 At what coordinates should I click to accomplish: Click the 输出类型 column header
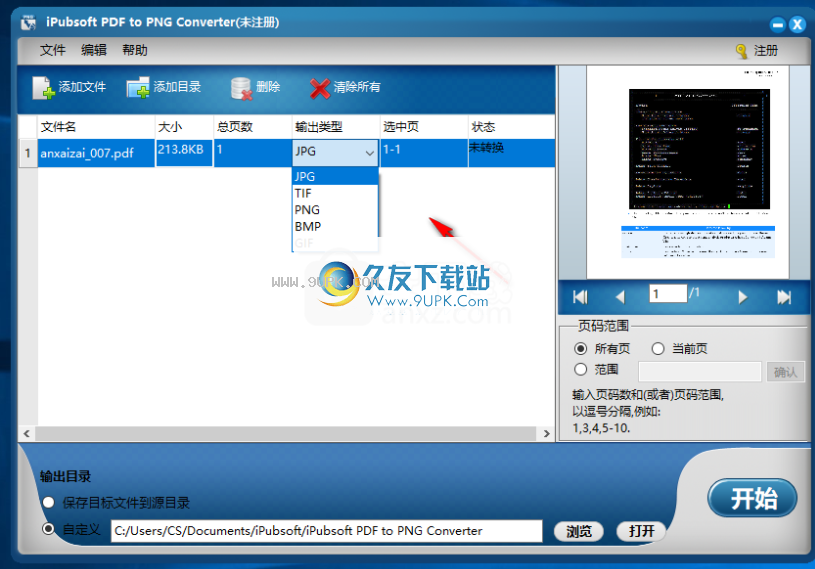click(336, 127)
